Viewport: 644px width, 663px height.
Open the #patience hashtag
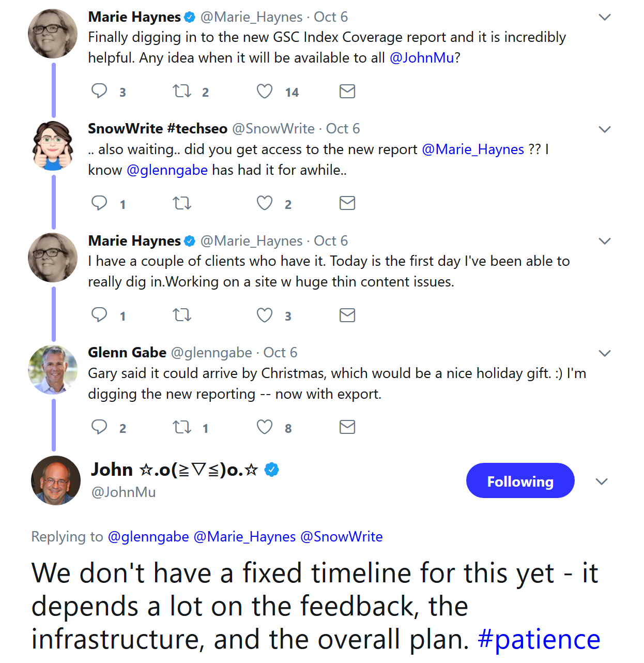click(539, 639)
